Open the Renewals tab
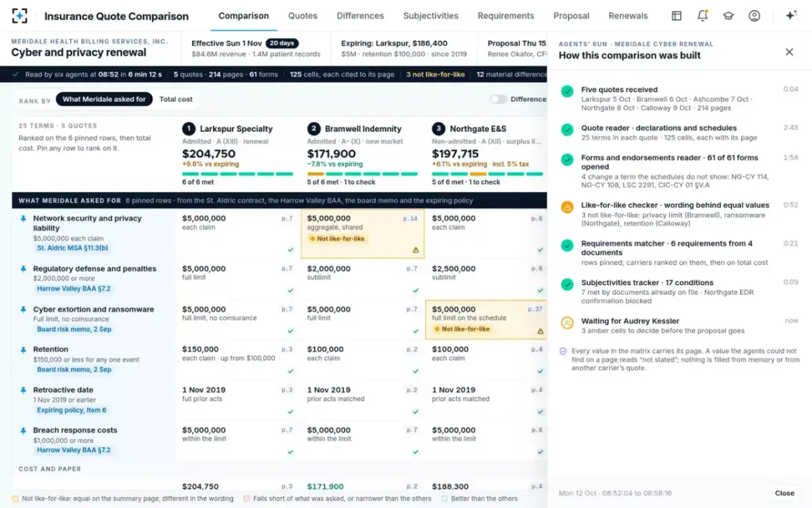812x508 pixels. (x=628, y=16)
